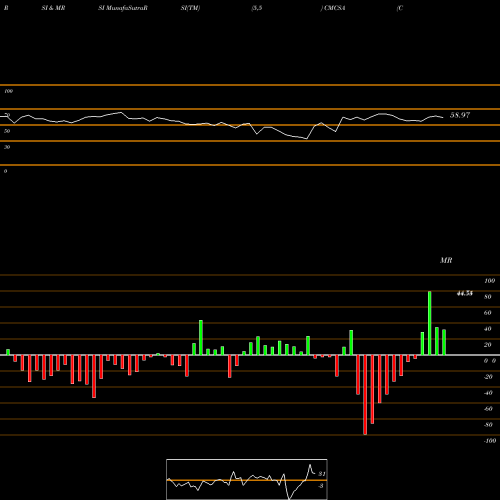
Task: Click the MR value label 44.38
Action: coord(464,293)
